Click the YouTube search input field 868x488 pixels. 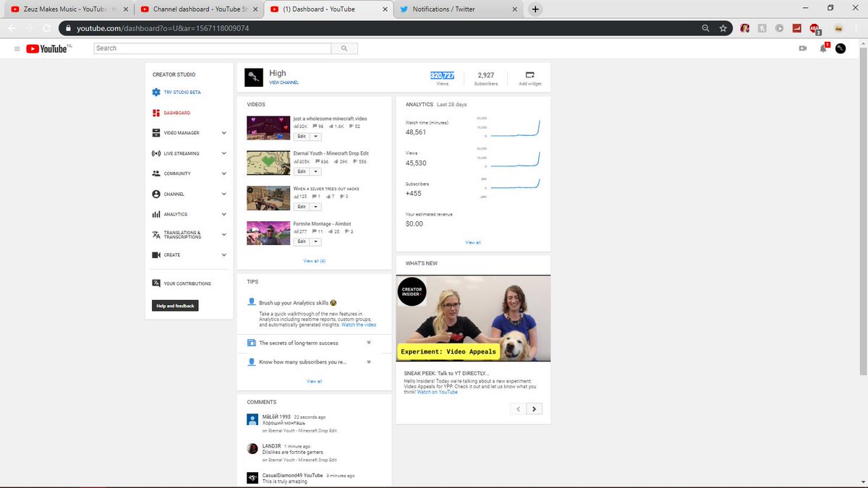point(213,48)
